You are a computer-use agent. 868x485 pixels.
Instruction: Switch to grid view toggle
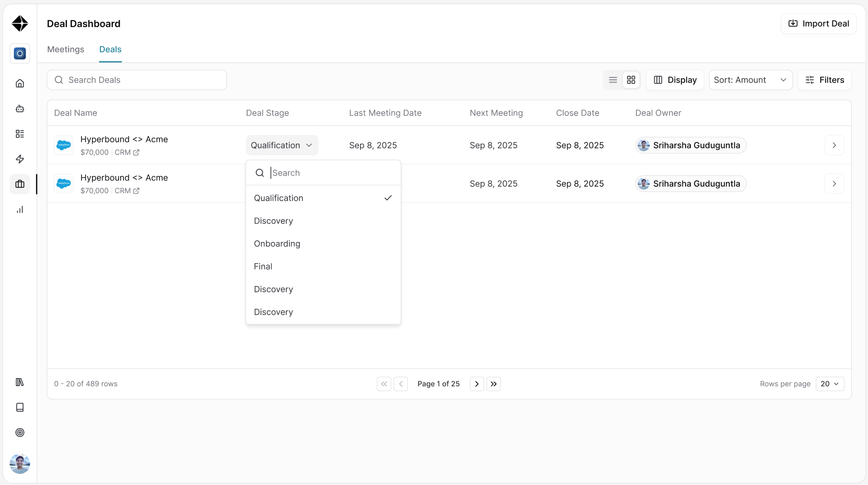pyautogui.click(x=631, y=80)
